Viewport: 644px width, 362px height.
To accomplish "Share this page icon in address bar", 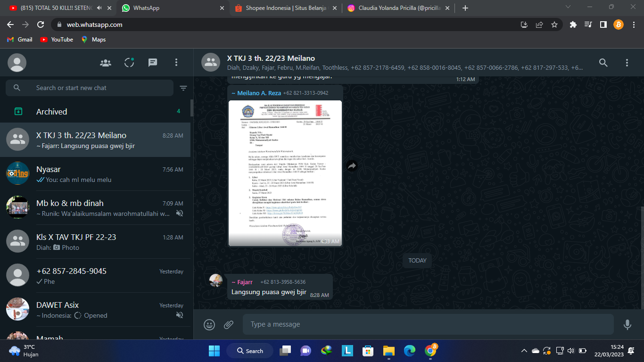I will click(x=539, y=25).
